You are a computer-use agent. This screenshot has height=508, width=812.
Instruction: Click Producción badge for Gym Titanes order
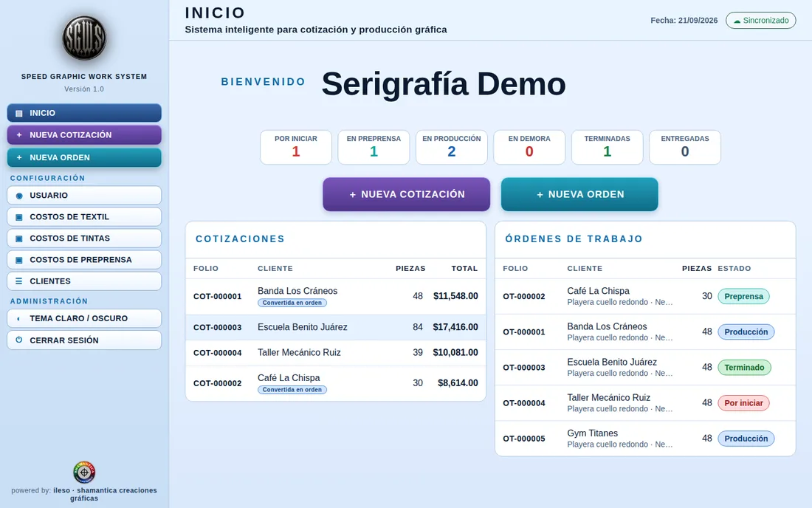pyautogui.click(x=746, y=439)
